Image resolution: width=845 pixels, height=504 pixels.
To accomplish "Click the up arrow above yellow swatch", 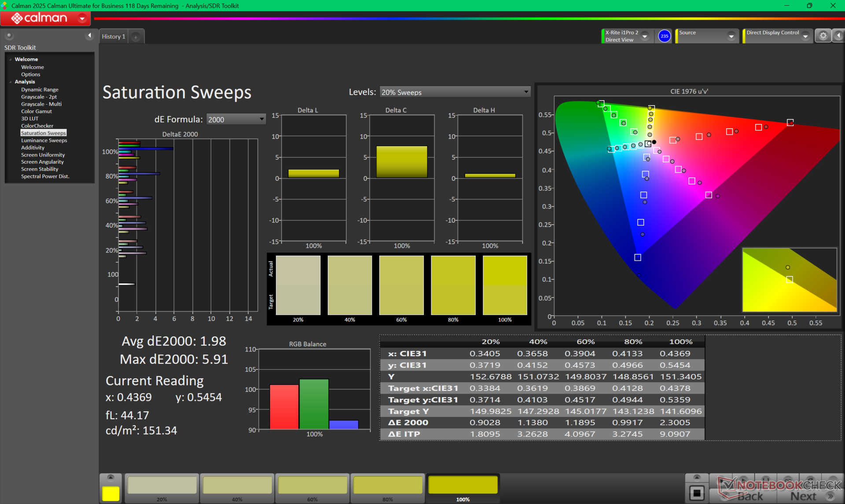I will 110,478.
